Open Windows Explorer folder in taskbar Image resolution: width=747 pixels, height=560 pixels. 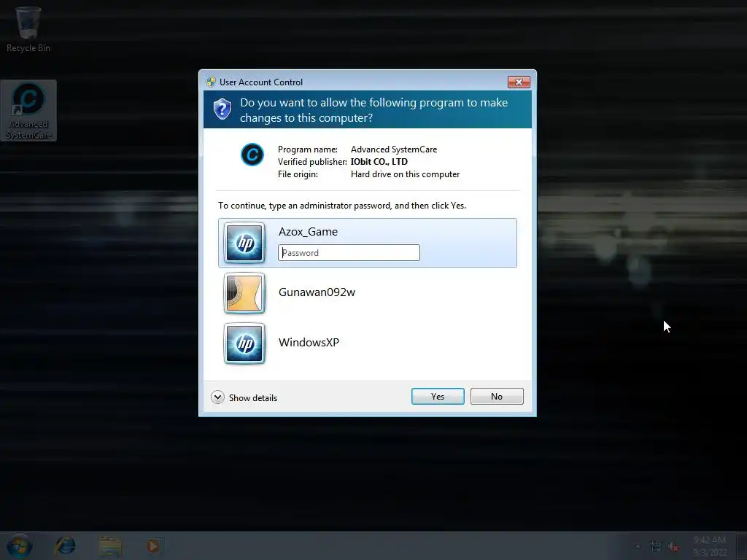click(x=110, y=546)
